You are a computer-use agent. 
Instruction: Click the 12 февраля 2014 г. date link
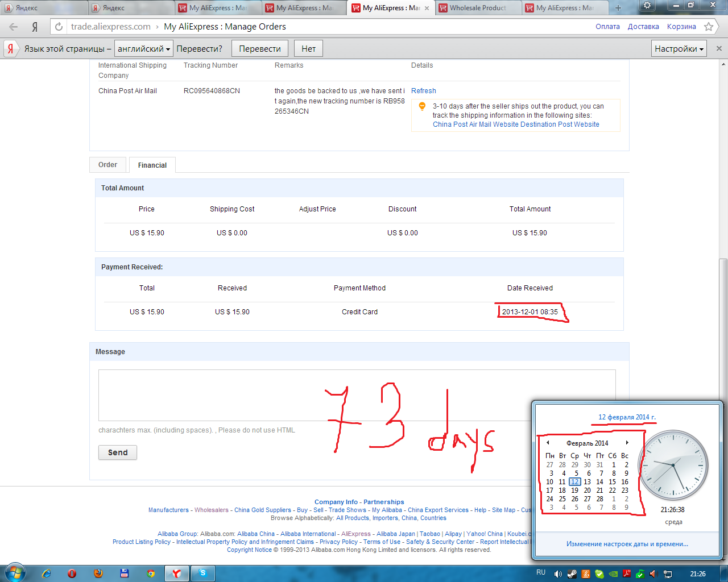click(x=627, y=417)
